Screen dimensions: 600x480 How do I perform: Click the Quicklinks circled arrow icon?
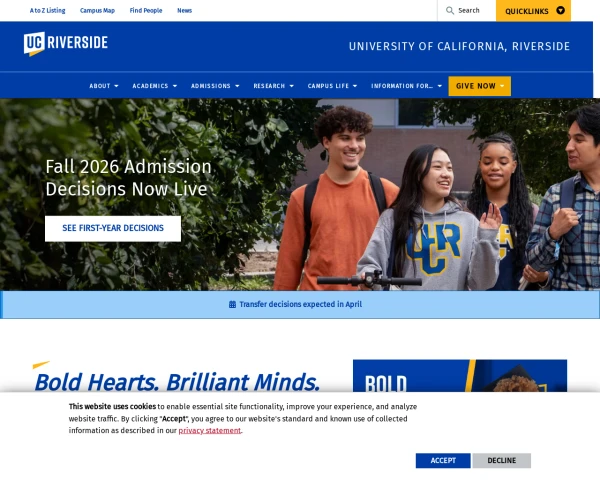tap(560, 11)
